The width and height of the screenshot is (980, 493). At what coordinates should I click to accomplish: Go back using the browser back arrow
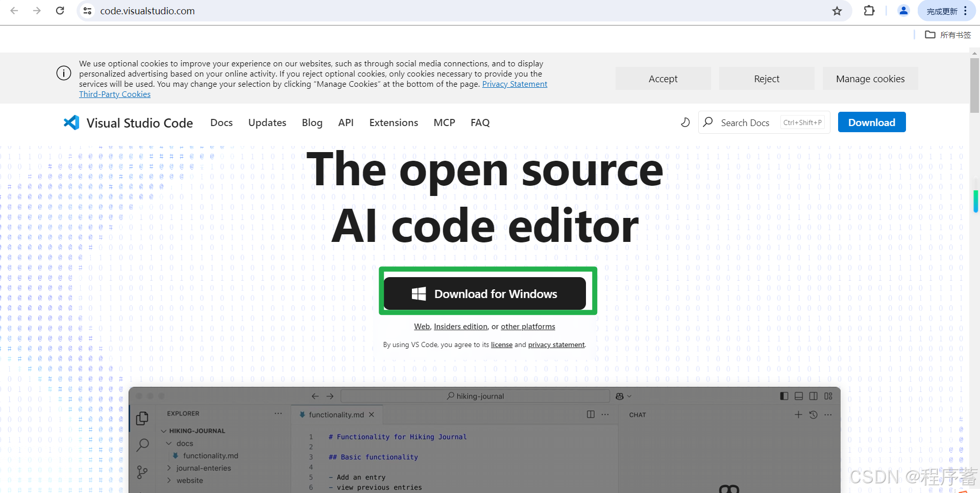pyautogui.click(x=14, y=11)
